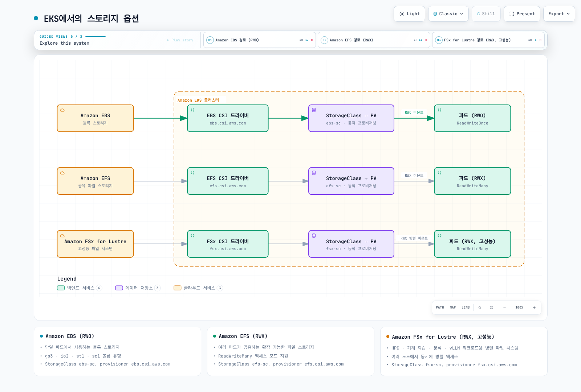Open the search magnifier in canvas toolbar
Viewport: 581px width, 392px height.
pos(480,307)
